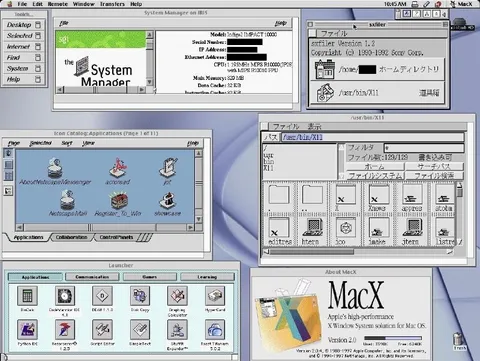Image resolution: width=480 pixels, height=361 pixels.
Task: Open the File menu in System Manager
Action: tap(63, 23)
